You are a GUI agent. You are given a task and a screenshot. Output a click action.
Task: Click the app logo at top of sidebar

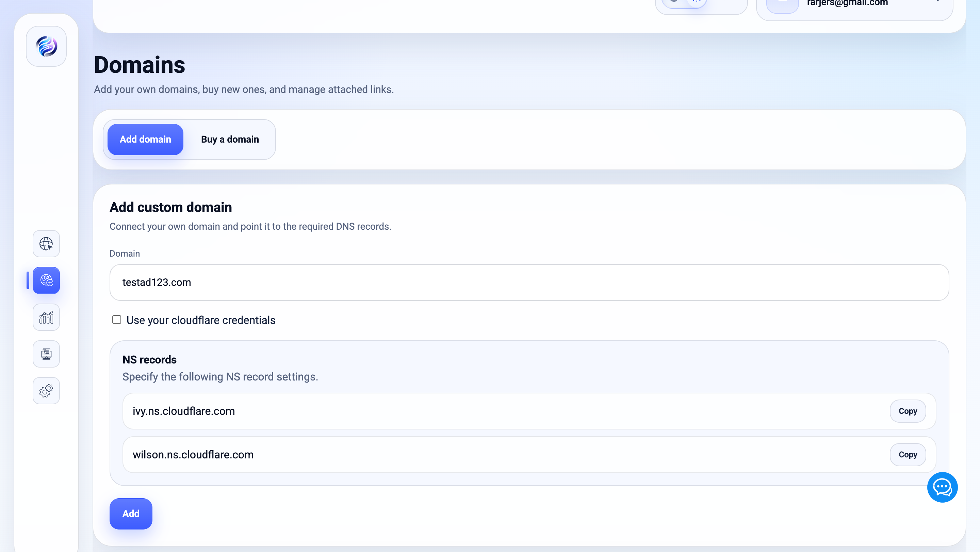point(46,46)
